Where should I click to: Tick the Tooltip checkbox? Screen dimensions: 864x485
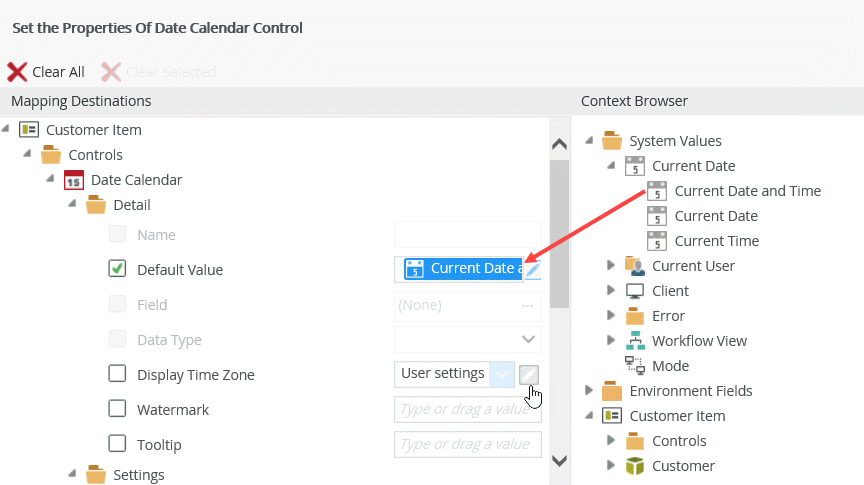(x=118, y=444)
